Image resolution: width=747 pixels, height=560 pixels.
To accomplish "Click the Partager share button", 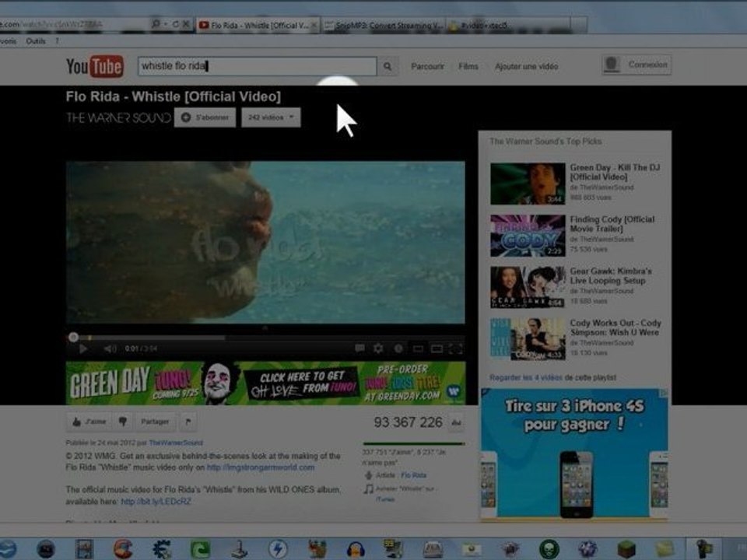I will [x=155, y=422].
